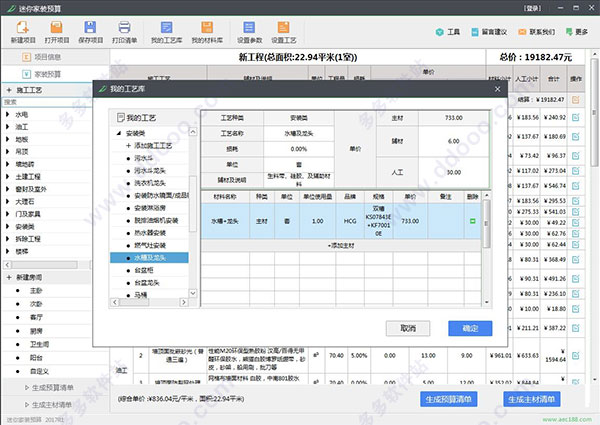Select highlighted 水槽及龙头 item in dialog tree
Viewport: 600px width, 425px height.
(149, 258)
